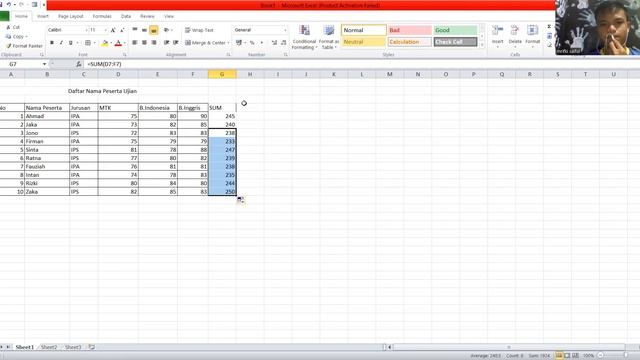This screenshot has height=360, width=640.
Task: Open the Font size dropdown
Action: pos(105,30)
